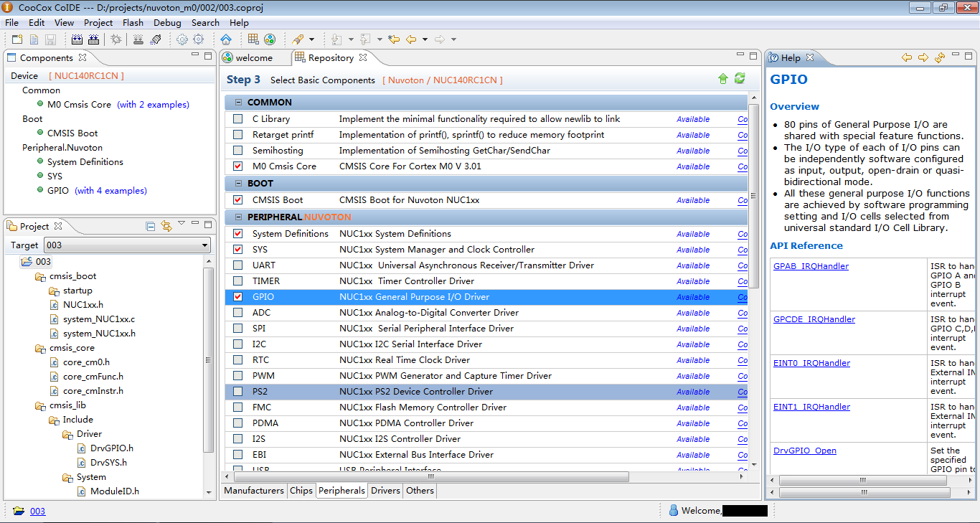
Task: Open M0 Cmsis Core's with 2 examples link
Action: click(x=154, y=105)
